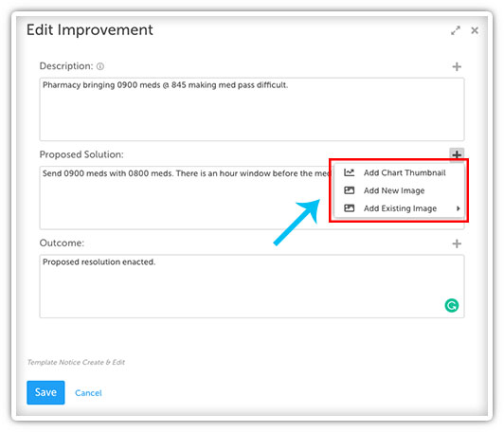Expand the dialog with the resize arrows icon

pos(456,30)
